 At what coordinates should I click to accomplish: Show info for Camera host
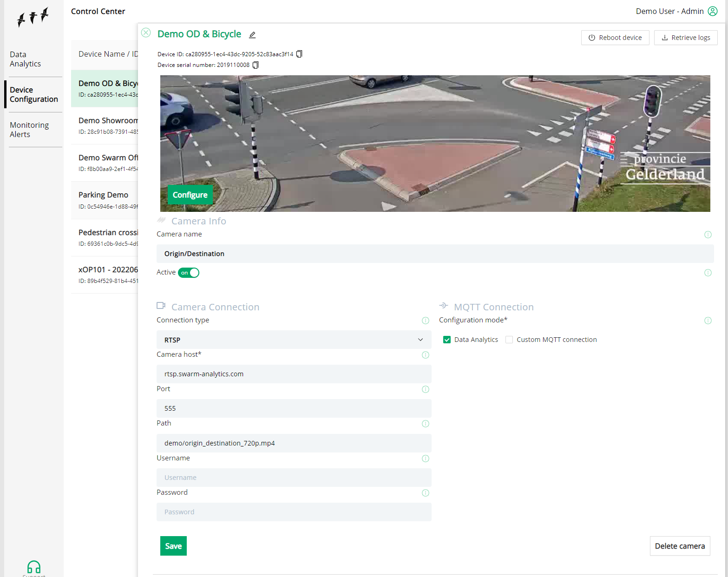pos(426,355)
